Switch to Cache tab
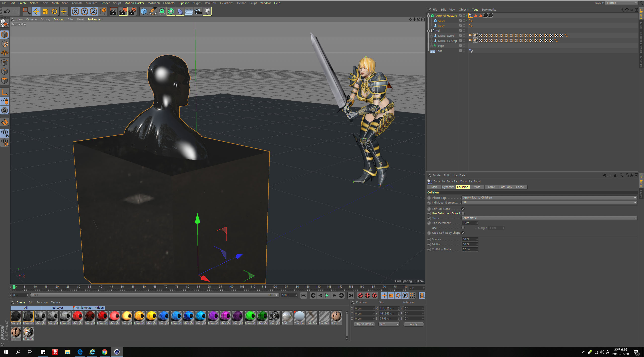Screen dimensions: 644x357 [x=520, y=187]
